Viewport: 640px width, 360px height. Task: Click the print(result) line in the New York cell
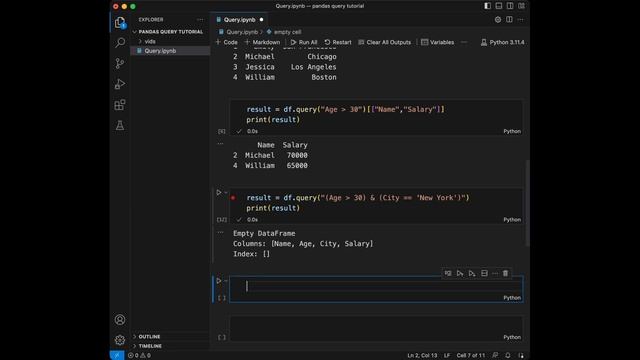273,208
